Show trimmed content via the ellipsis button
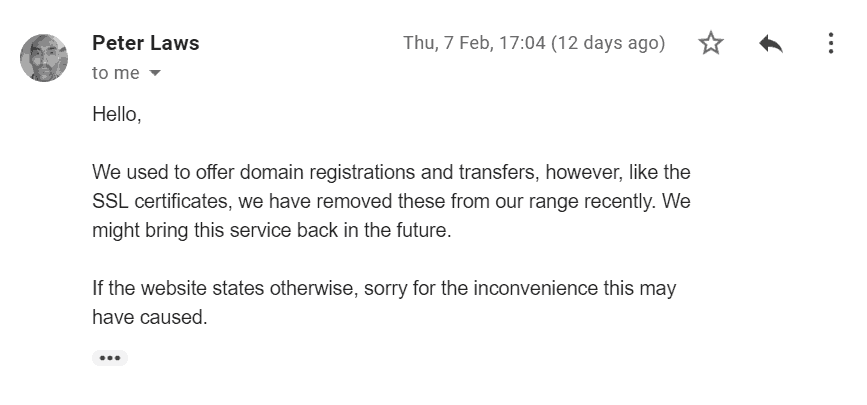 (x=110, y=358)
